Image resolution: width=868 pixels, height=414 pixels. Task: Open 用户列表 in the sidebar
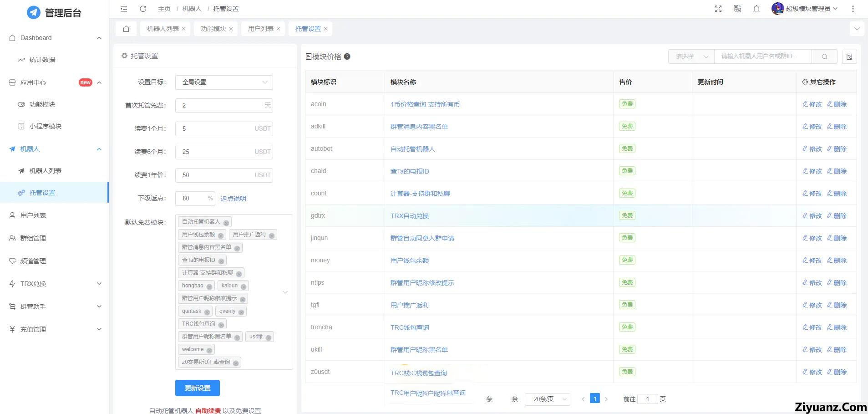pyautogui.click(x=33, y=215)
